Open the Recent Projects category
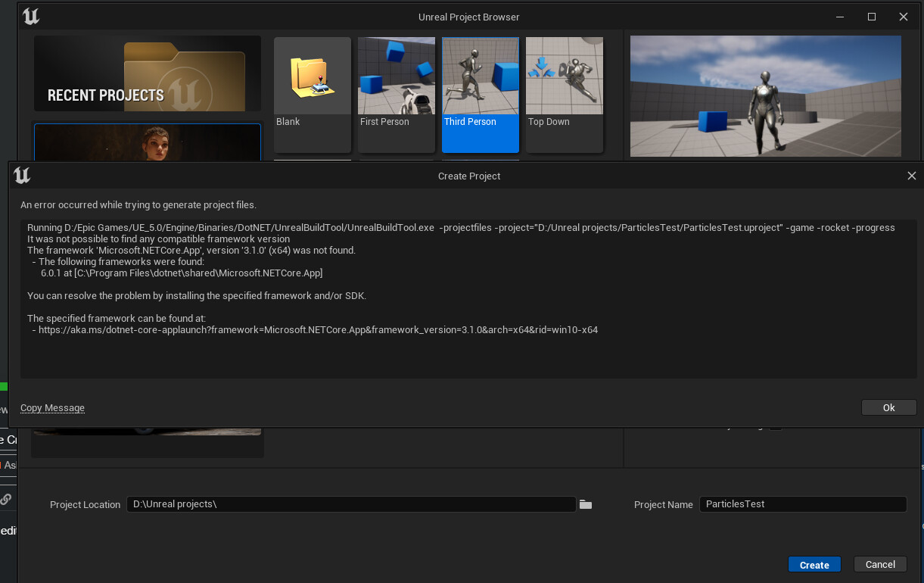The height and width of the screenshot is (583, 924). (148, 73)
